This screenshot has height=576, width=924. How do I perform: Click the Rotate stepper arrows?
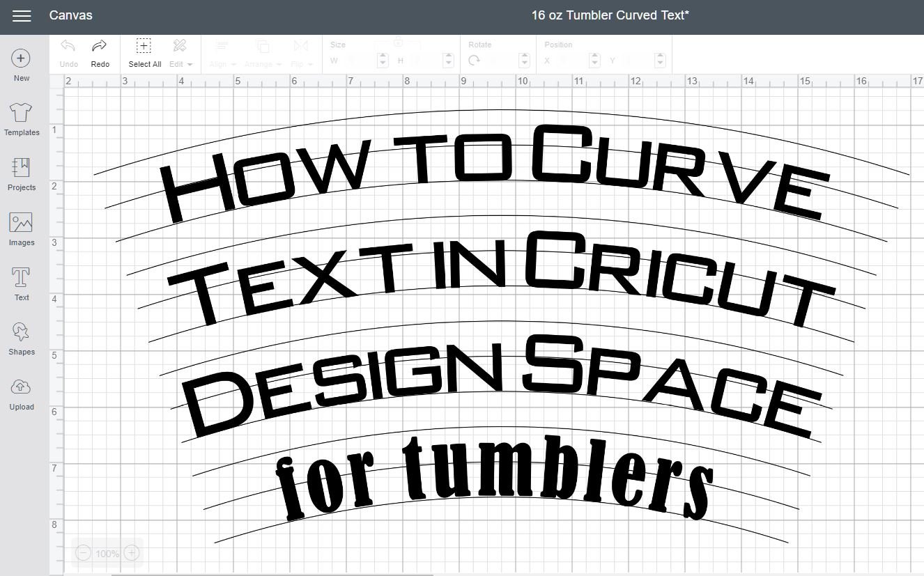(x=523, y=61)
